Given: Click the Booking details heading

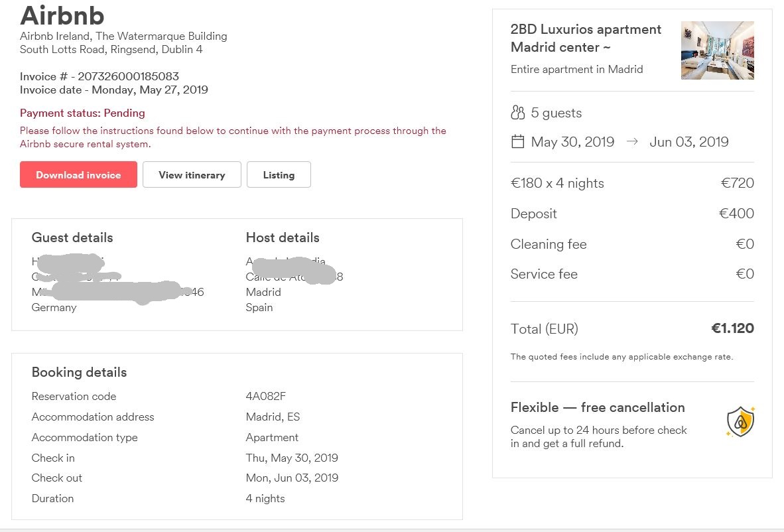Looking at the screenshot, I should pyautogui.click(x=79, y=372).
